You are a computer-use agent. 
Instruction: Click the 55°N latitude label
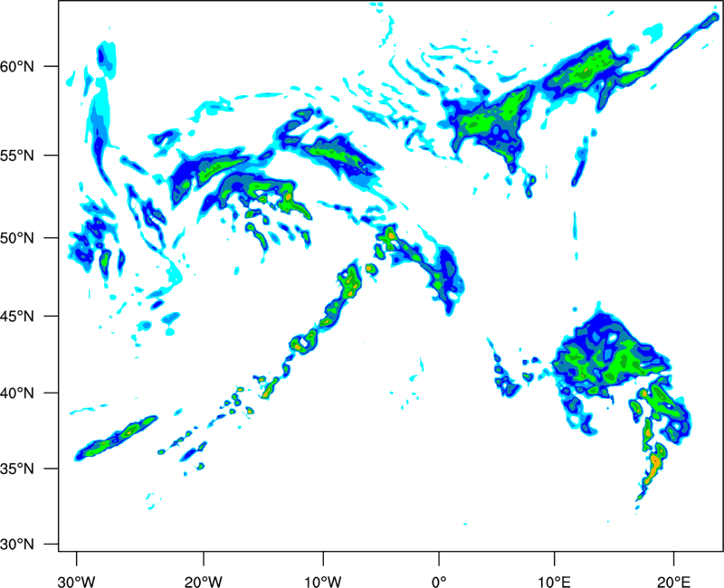point(17,155)
